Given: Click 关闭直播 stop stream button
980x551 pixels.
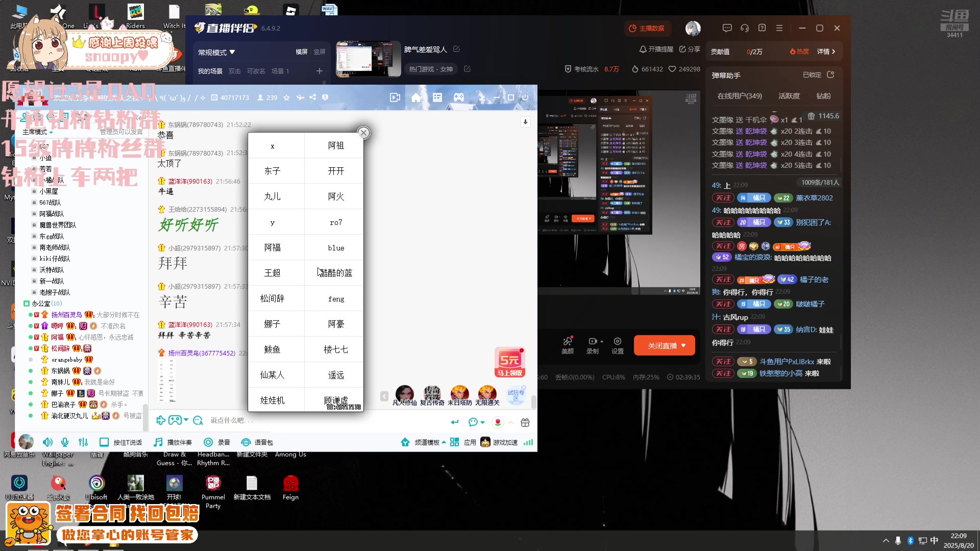Looking at the screenshot, I should pos(665,345).
